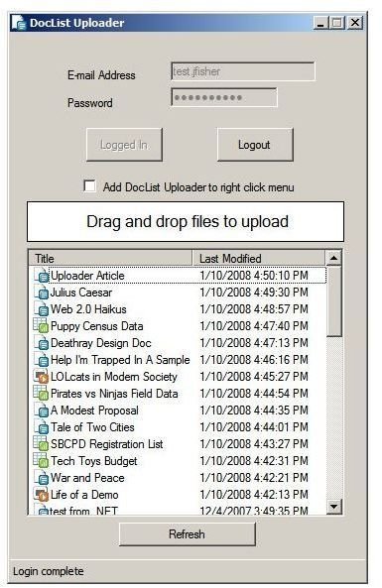Select Help I'm Trapped In A Sample entry
The width and height of the screenshot is (382, 588).
point(120,360)
